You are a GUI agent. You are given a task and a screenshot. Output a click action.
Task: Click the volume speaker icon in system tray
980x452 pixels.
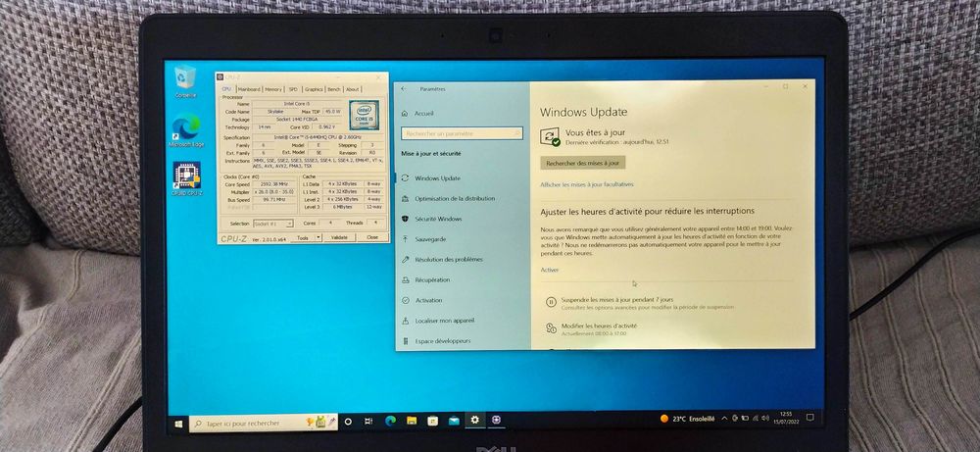(x=765, y=418)
